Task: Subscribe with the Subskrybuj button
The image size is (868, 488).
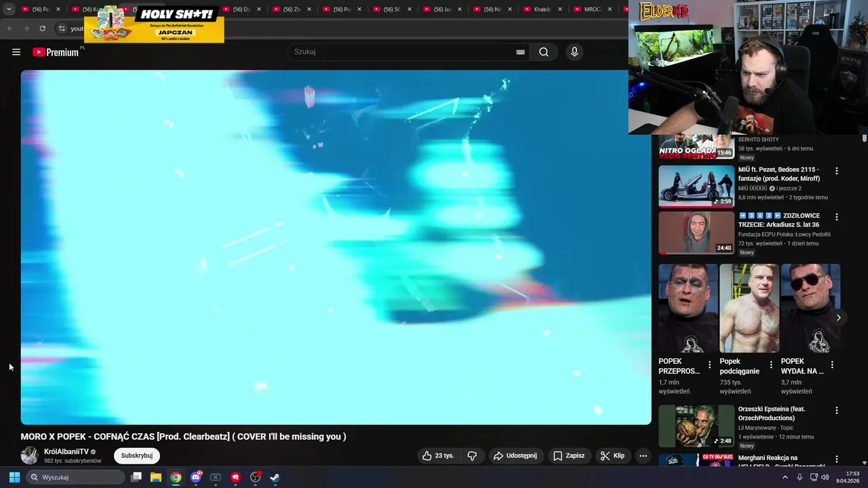Action: click(x=136, y=455)
